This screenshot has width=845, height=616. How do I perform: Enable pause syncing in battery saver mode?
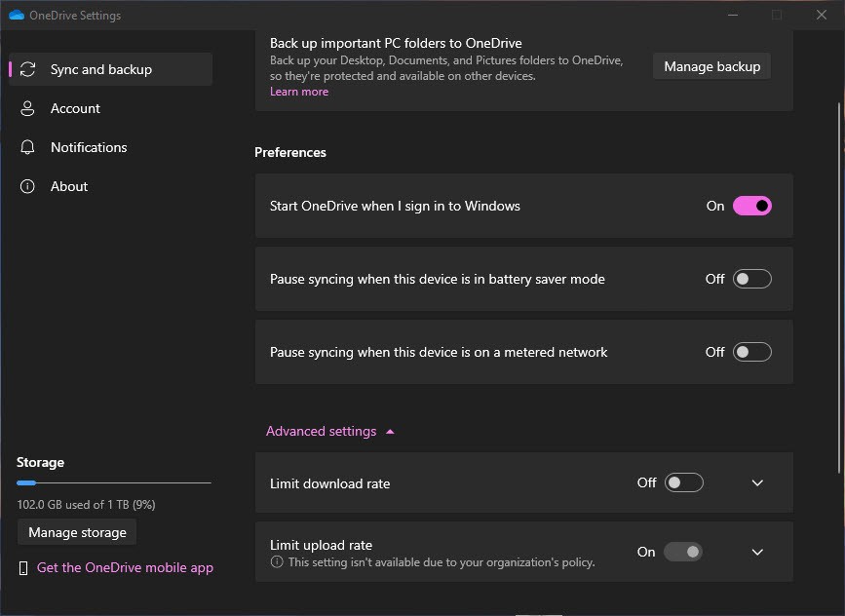pos(749,279)
